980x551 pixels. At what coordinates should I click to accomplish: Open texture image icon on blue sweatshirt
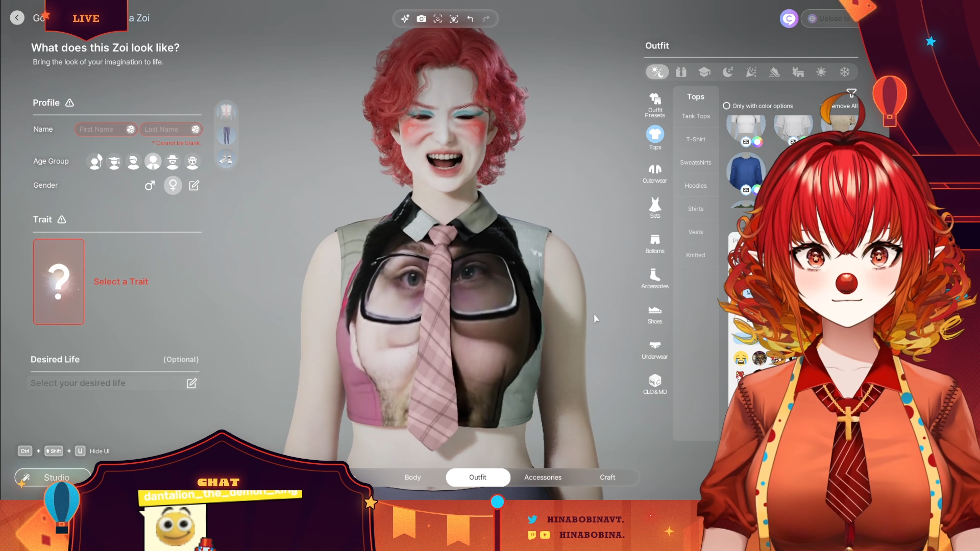[746, 190]
